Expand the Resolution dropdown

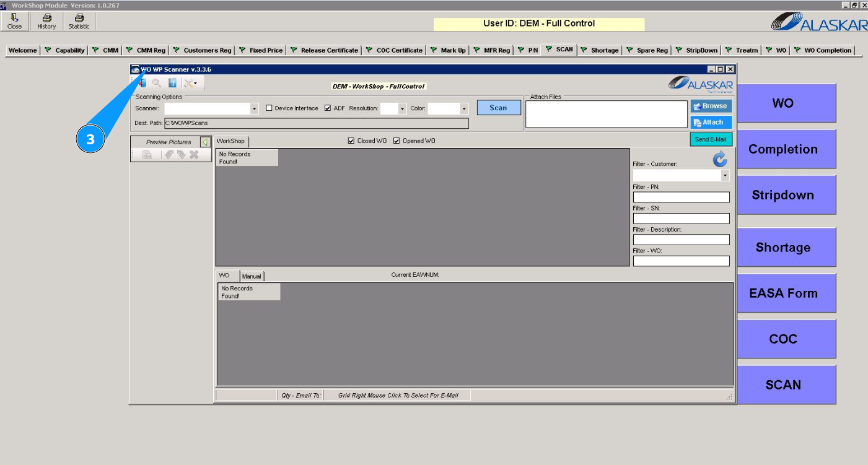pyautogui.click(x=402, y=109)
